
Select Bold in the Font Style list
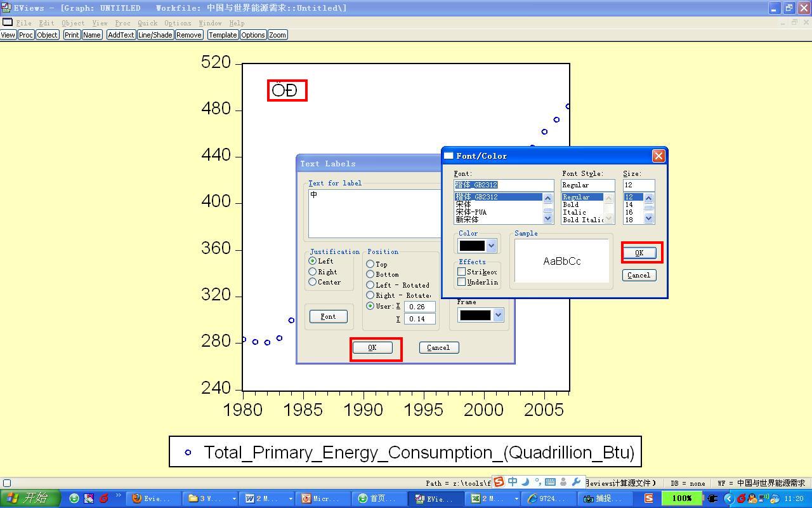tap(570, 204)
